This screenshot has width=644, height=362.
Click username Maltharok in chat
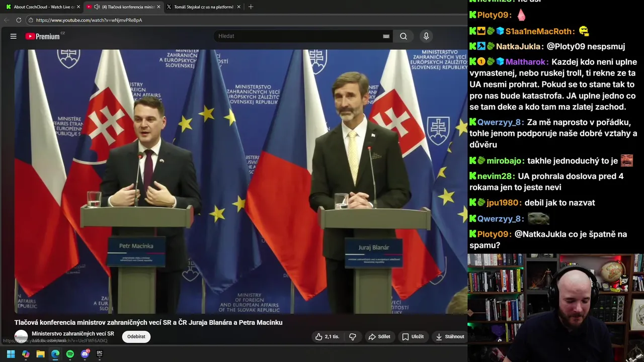526,62
